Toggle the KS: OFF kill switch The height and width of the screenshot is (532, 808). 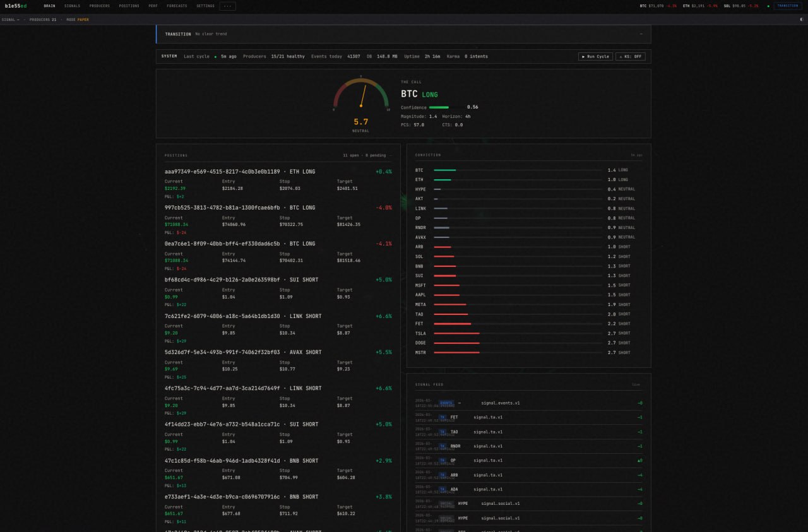point(631,56)
